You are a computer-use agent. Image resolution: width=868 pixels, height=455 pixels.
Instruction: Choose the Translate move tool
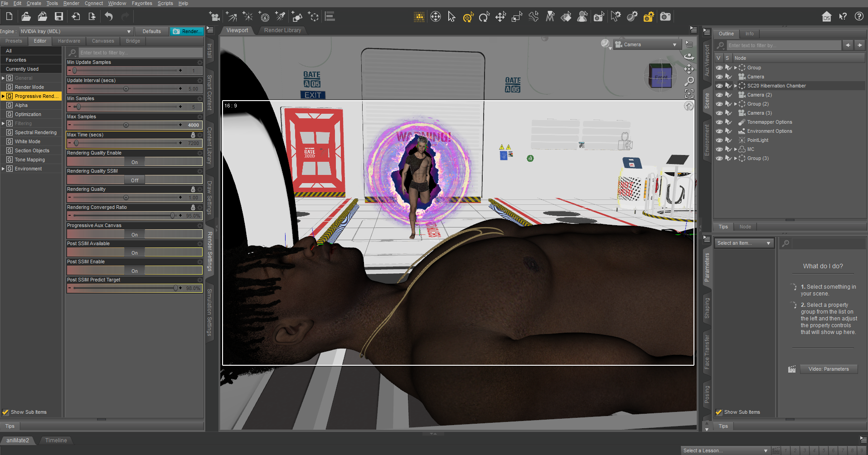[x=500, y=17]
